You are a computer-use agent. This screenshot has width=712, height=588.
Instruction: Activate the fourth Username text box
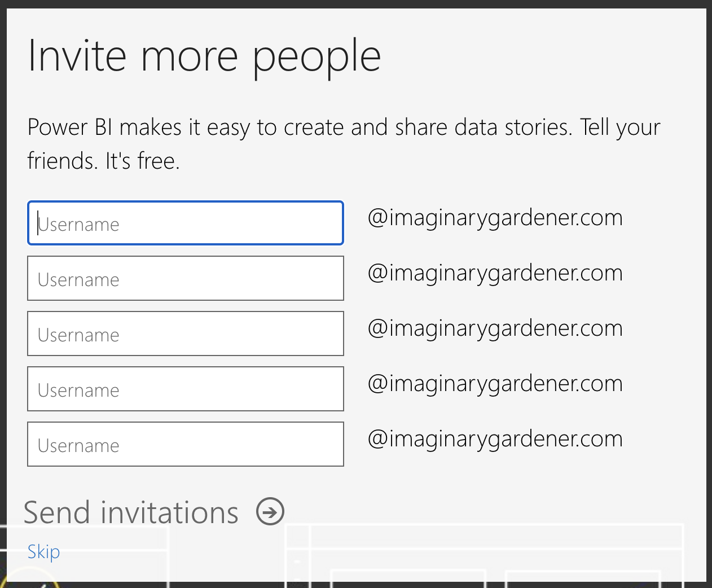pyautogui.click(x=186, y=389)
